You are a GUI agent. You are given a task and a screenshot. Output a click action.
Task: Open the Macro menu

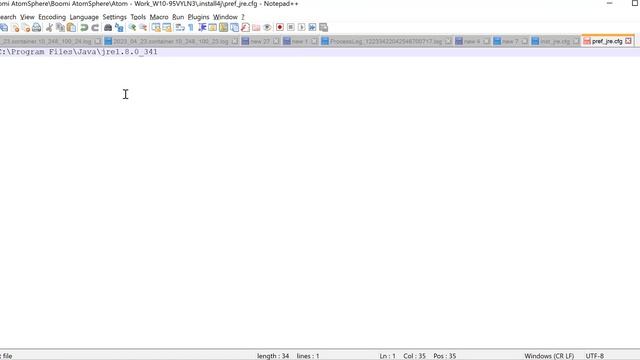click(x=159, y=17)
